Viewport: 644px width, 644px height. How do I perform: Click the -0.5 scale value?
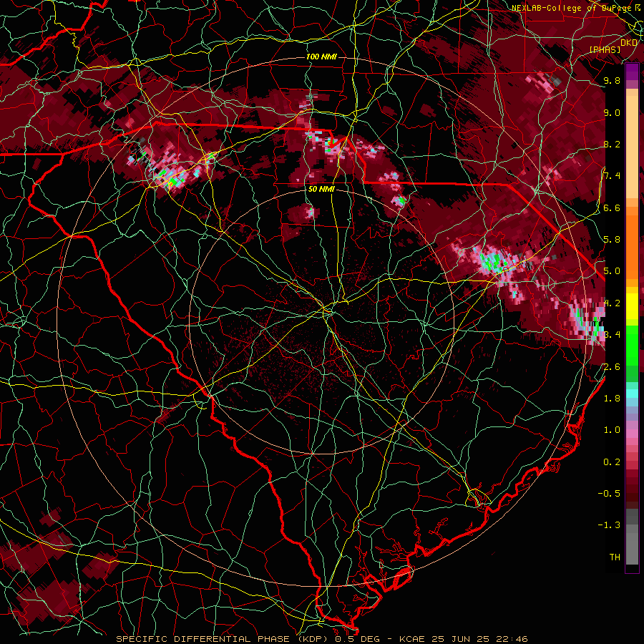tap(609, 494)
